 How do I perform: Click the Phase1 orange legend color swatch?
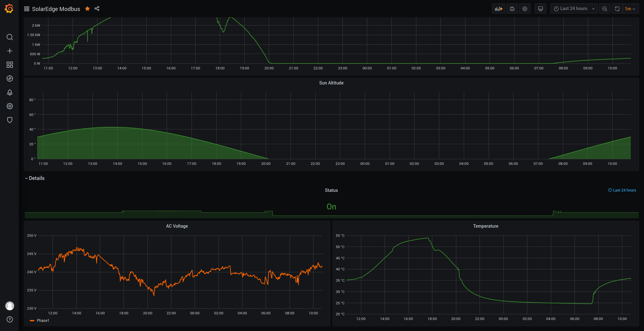tap(32, 321)
